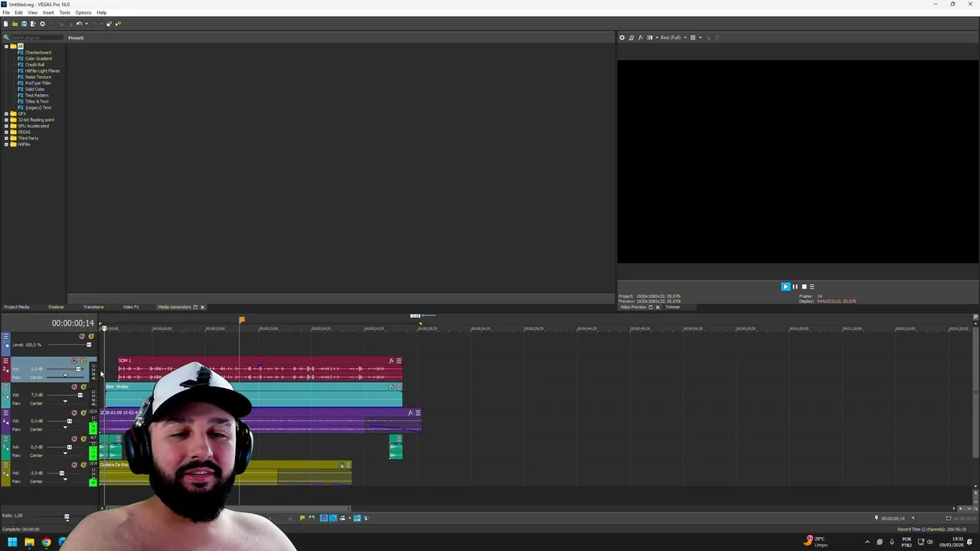The height and width of the screenshot is (551, 980).
Task: Select the Color Gradient generator
Action: 38,59
